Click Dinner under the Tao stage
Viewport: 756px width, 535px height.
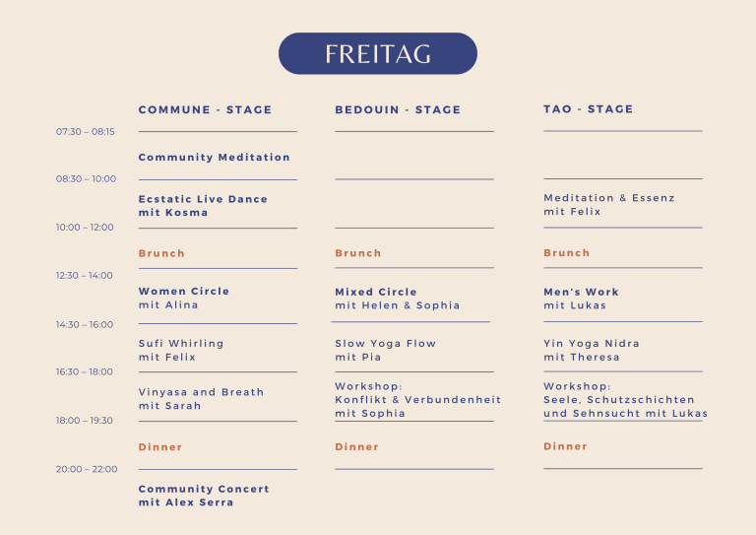(565, 446)
